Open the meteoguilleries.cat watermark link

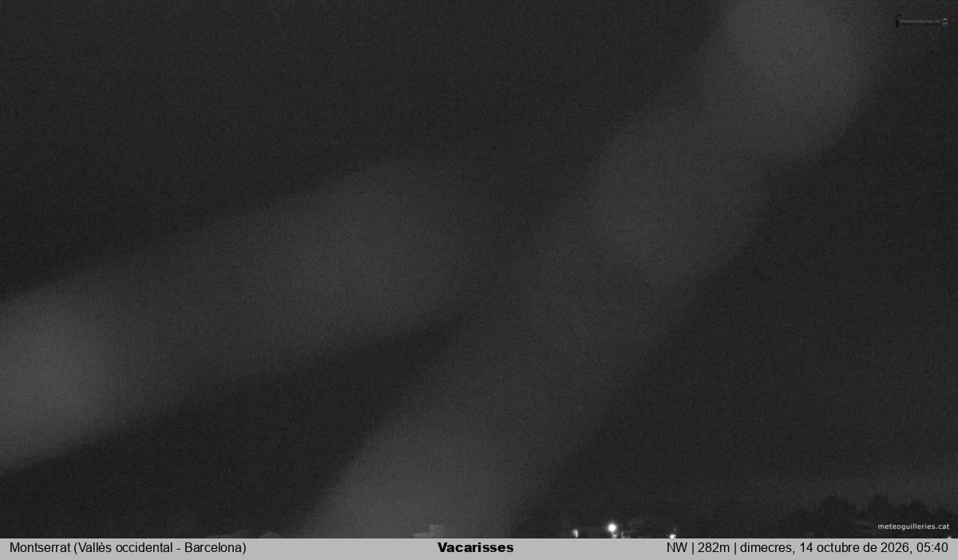point(913,526)
